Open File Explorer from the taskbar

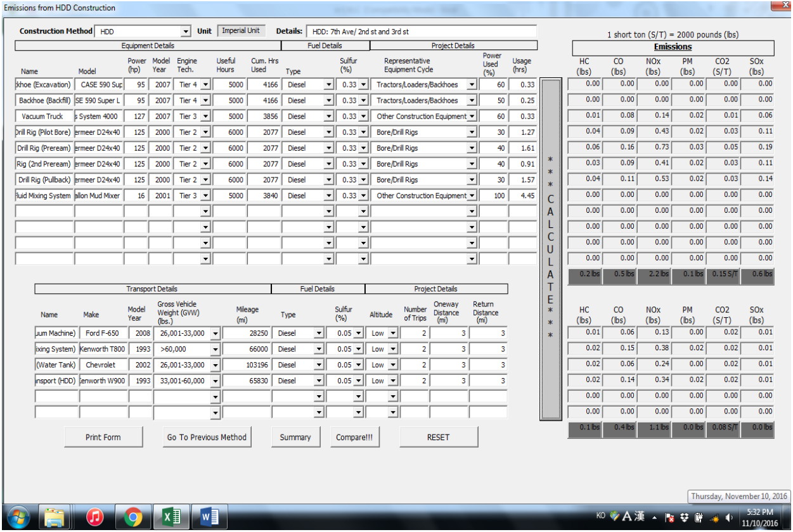pos(55,517)
